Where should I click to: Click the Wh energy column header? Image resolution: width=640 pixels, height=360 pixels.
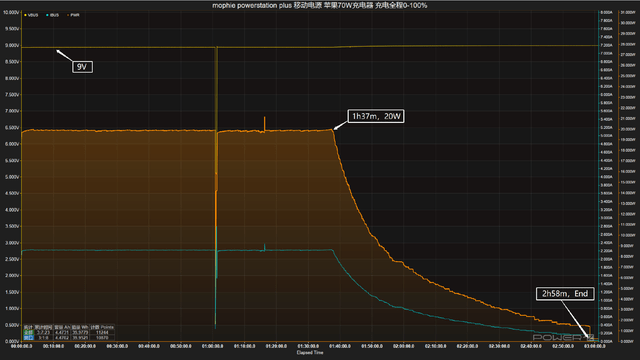pos(80,327)
